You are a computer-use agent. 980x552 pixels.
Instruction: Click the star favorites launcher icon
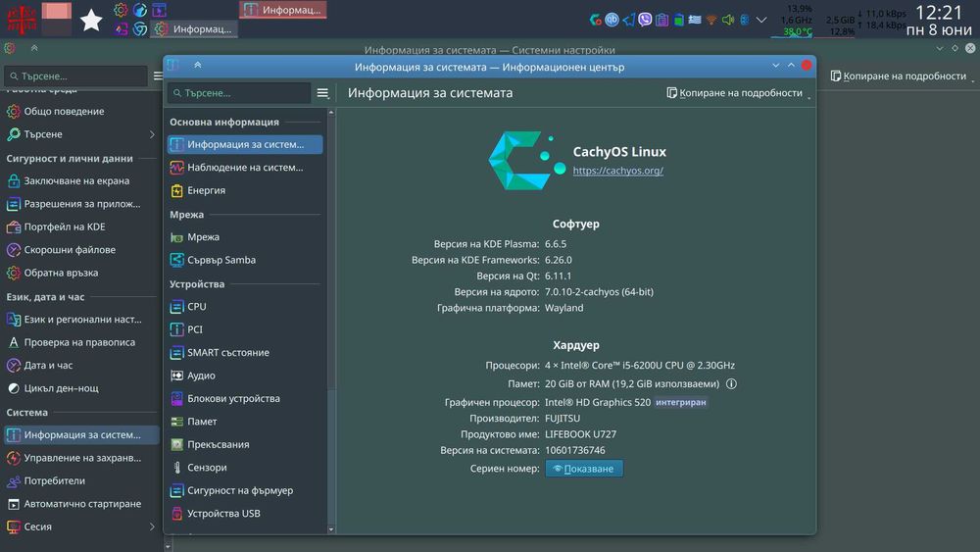click(91, 20)
